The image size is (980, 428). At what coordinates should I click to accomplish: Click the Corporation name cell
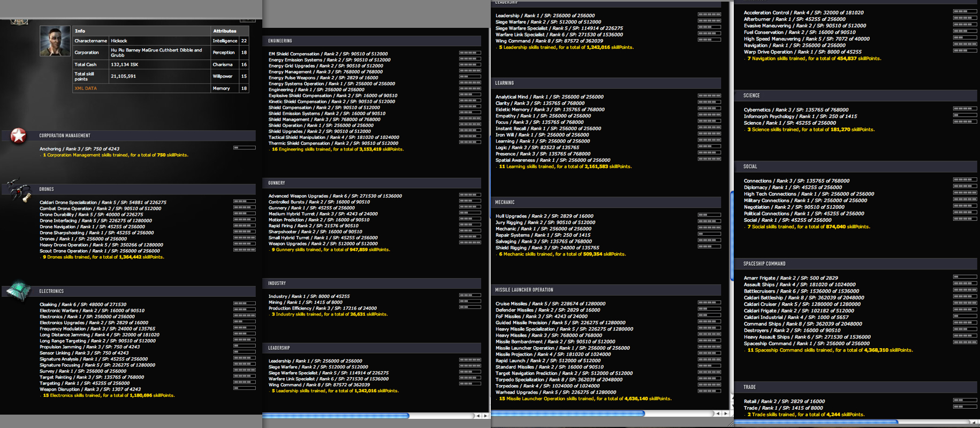click(159, 52)
